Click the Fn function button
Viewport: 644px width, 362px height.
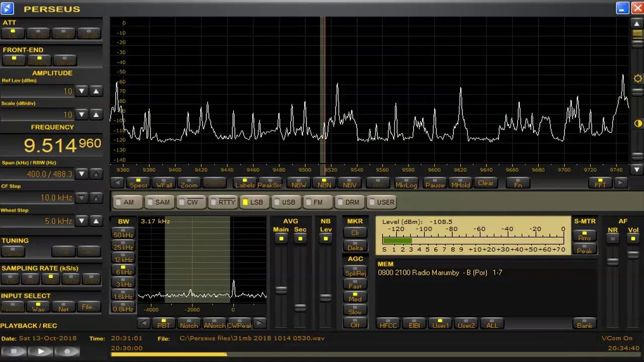518,183
